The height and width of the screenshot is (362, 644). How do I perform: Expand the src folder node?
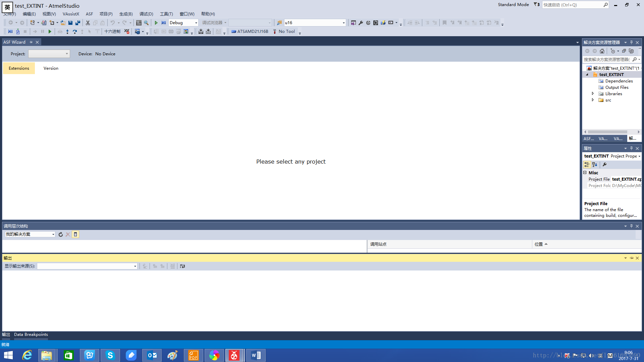[593, 100]
